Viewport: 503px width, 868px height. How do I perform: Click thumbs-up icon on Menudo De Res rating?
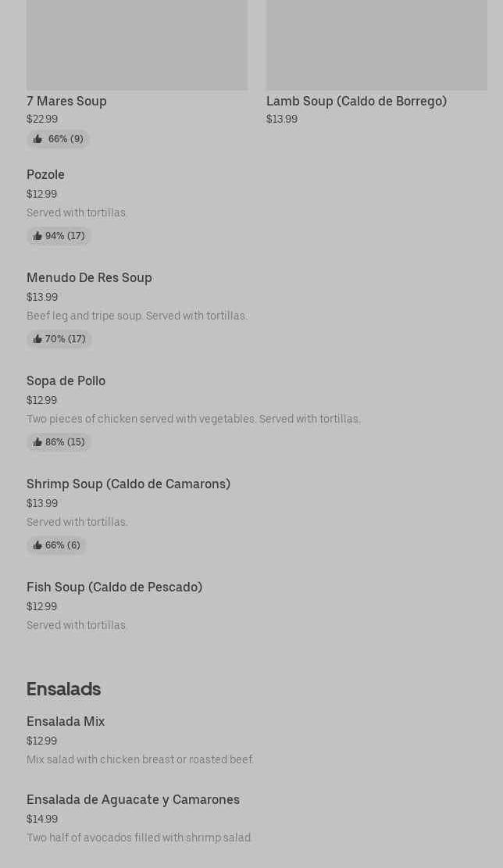pos(37,339)
